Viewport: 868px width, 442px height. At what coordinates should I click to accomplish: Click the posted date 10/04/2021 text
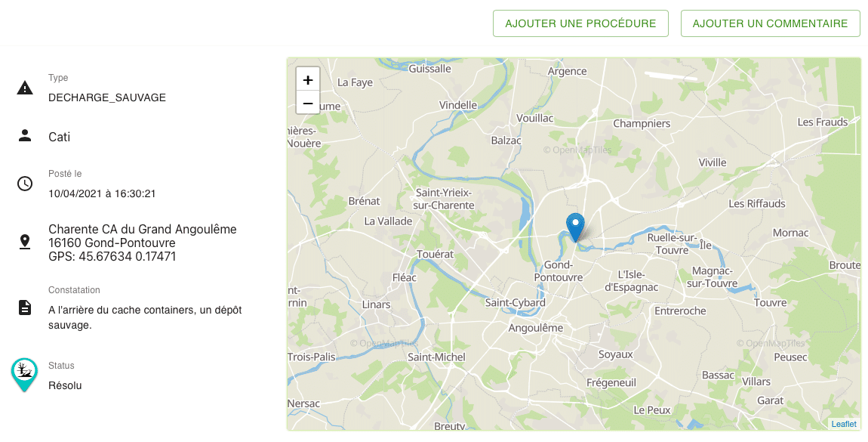[102, 193]
